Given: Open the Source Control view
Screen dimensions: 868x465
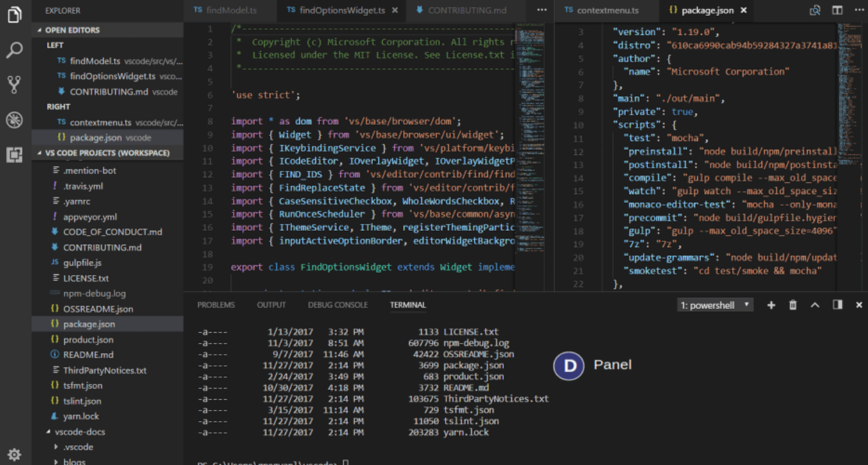Looking at the screenshot, I should (x=14, y=85).
